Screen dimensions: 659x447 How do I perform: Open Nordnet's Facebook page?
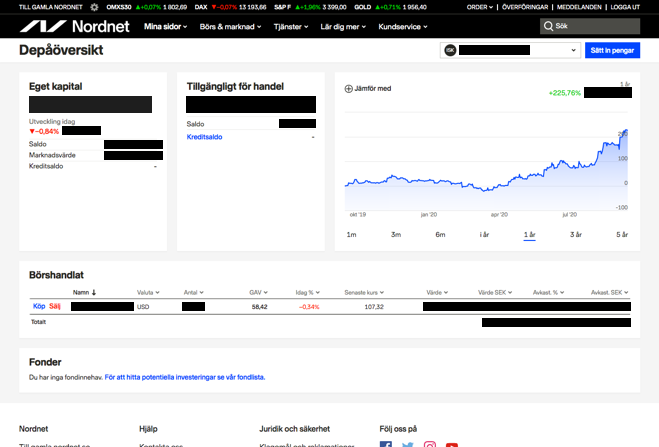pos(386,444)
